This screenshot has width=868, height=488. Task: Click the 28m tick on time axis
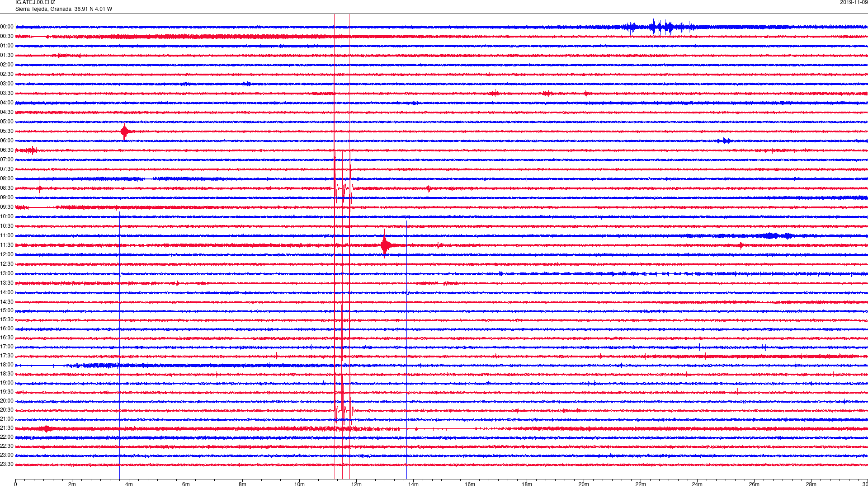click(x=811, y=484)
